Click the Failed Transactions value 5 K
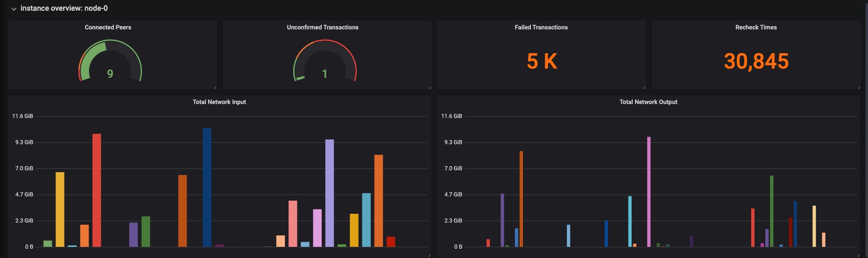The height and width of the screenshot is (258, 868). pyautogui.click(x=542, y=62)
